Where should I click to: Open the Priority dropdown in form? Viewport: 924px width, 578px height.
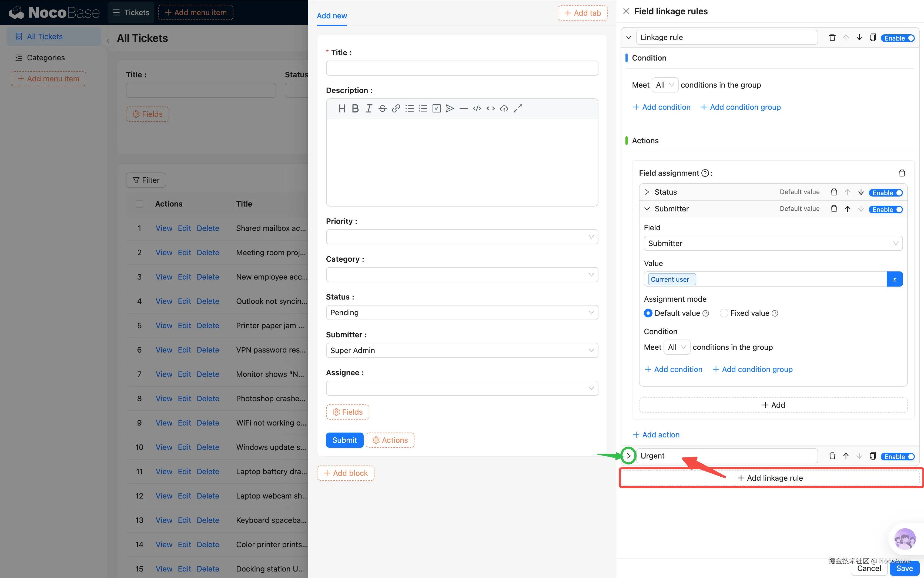462,237
